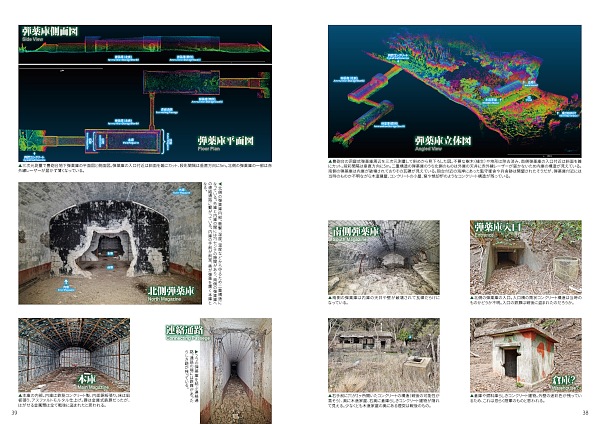The width and height of the screenshot is (600, 424).
Task: Open the north magazine tunnel photo
Action: point(100,240)
